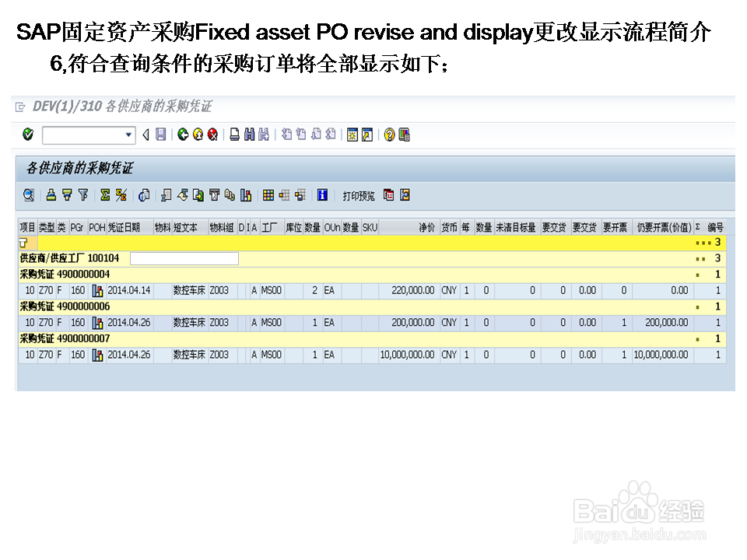Click the selection icon in the yellow header row
Viewport: 747px width, 560px height.
pos(23,243)
